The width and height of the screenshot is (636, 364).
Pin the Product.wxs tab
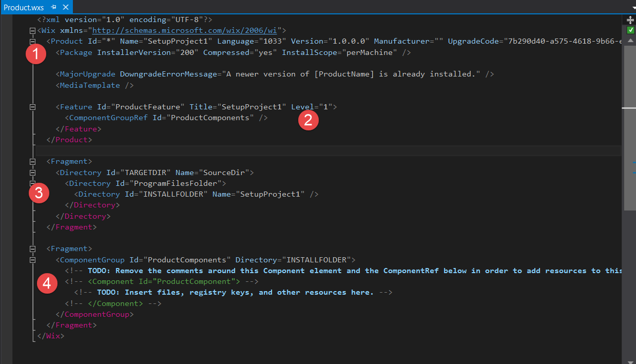[53, 7]
